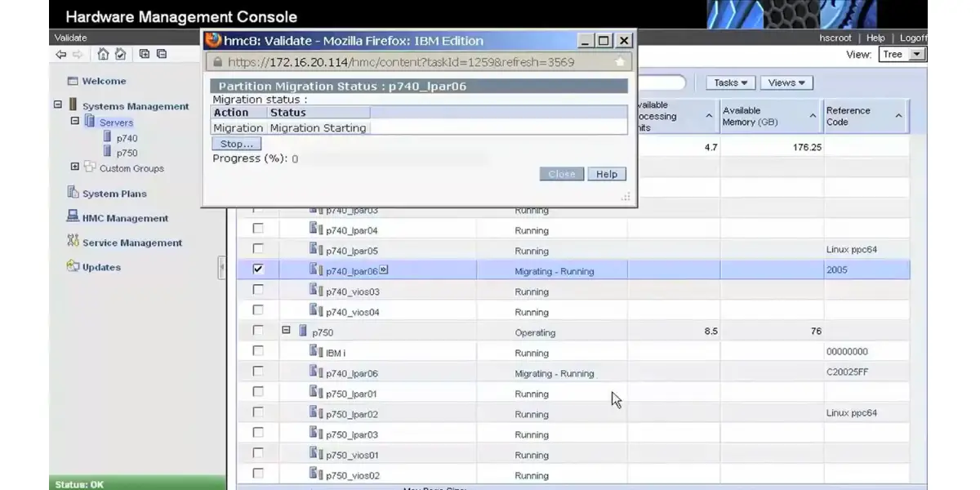Click the server icon beside p750 table row
Image resolution: width=980 pixels, height=490 pixels.
tap(302, 332)
